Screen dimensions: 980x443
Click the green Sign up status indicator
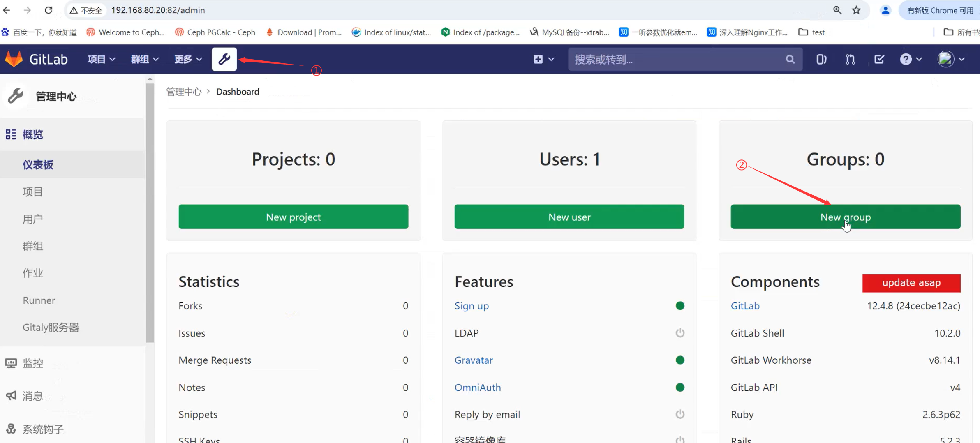(x=680, y=306)
